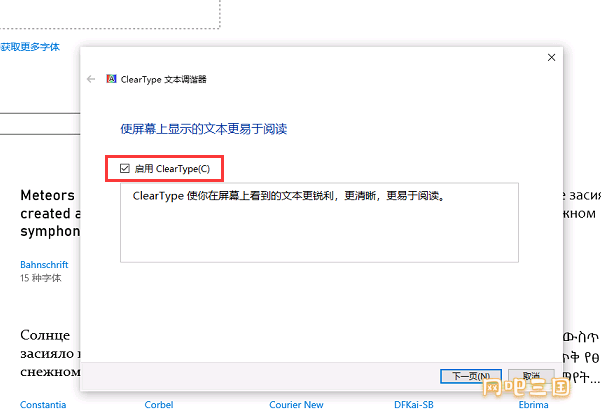Click the ClearType tuner app icon
This screenshot has width=601, height=412.
point(111,79)
